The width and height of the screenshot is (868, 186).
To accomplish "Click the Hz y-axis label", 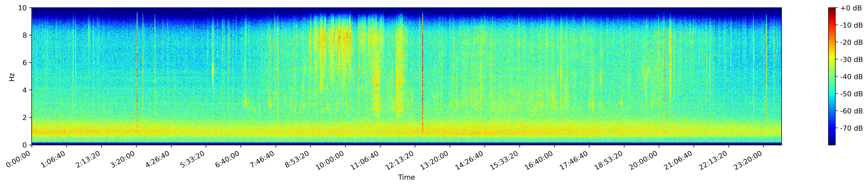I will point(12,77).
